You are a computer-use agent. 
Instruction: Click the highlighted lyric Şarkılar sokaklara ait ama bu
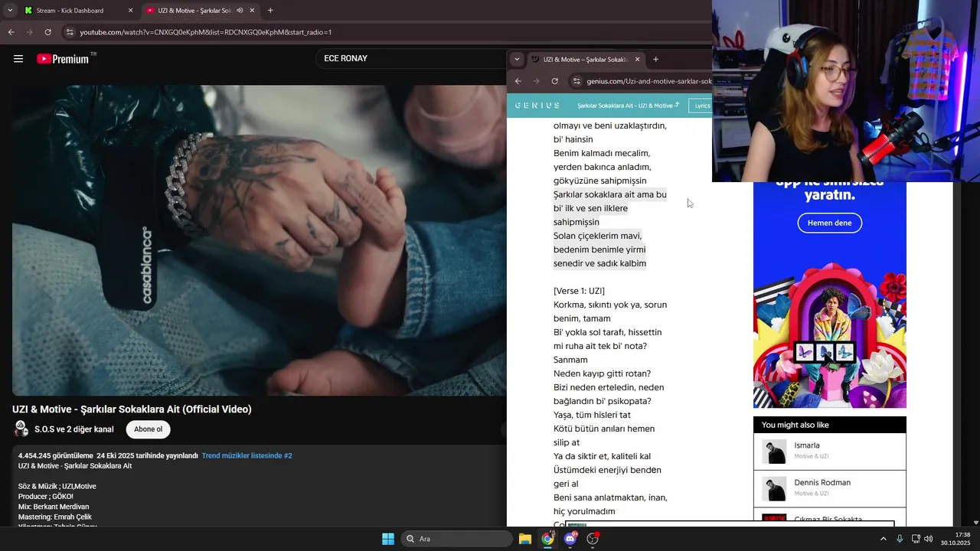click(609, 194)
